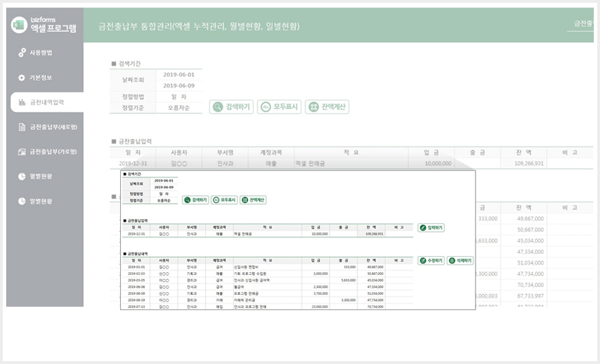Select 금전내역입력 chart icon in sidebar
This screenshot has width=600, height=364.
[x=22, y=102]
